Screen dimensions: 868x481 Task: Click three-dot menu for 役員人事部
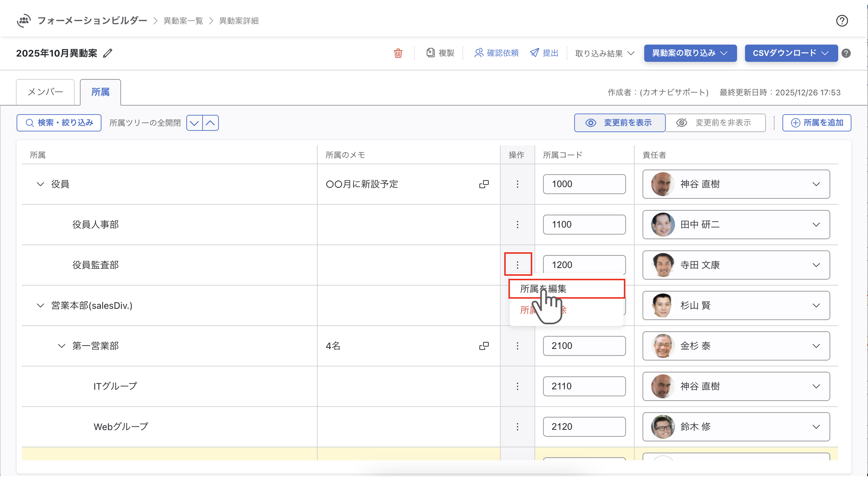point(517,225)
